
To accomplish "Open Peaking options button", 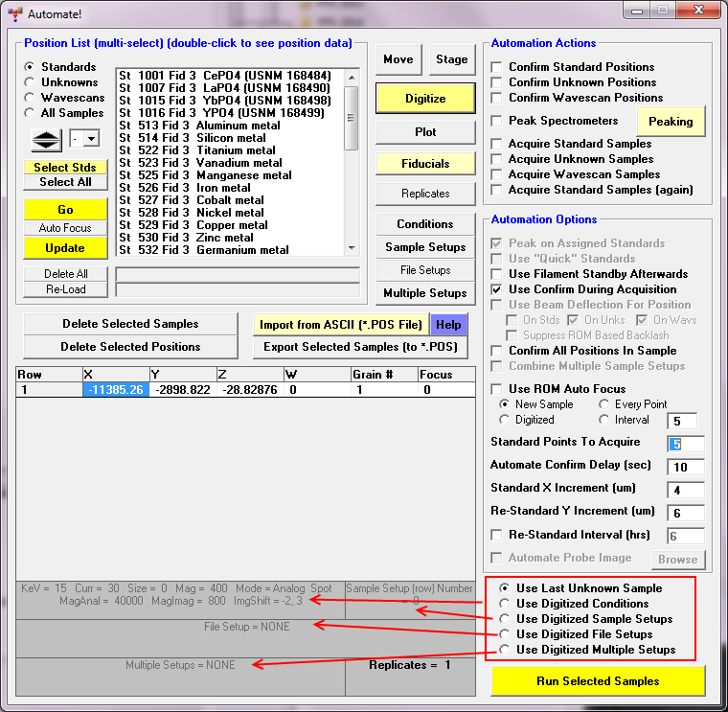I will [671, 122].
